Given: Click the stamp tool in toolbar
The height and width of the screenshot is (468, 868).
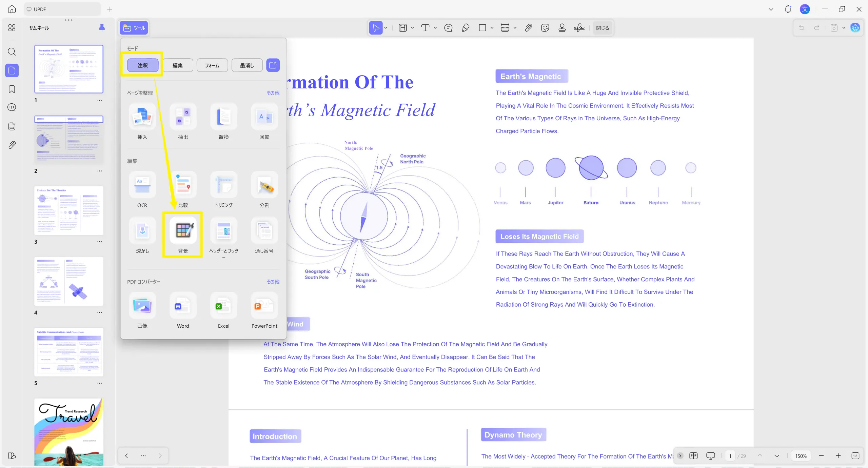Looking at the screenshot, I should 562,28.
